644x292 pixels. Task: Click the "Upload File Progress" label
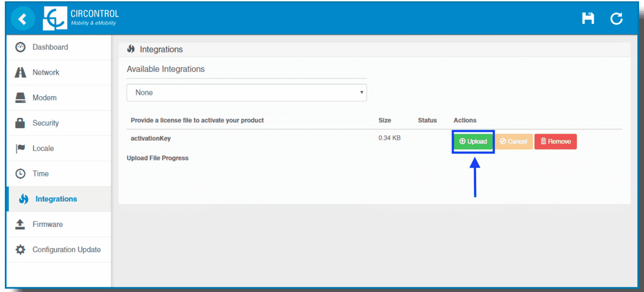tap(158, 158)
